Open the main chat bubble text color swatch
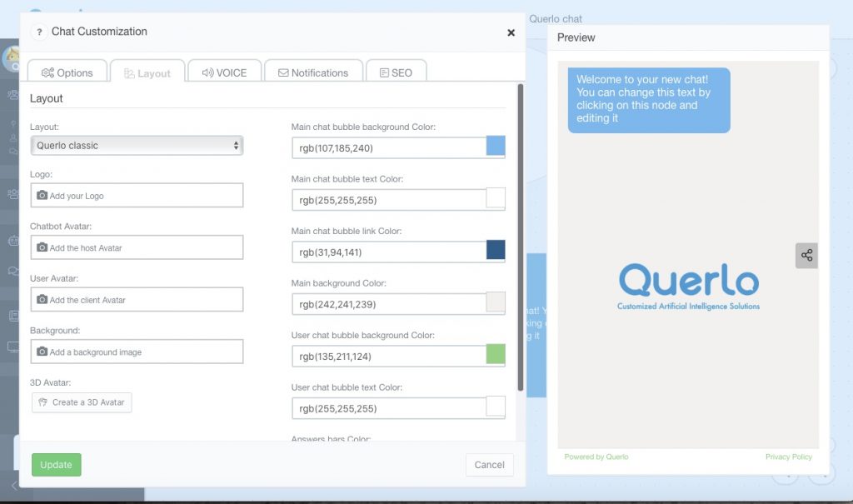 [496, 198]
